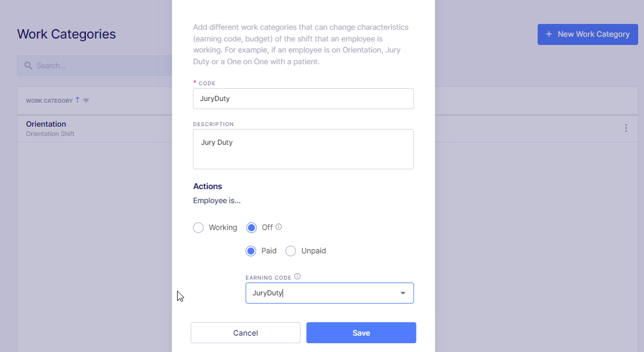Select the Unpaid radio button
The height and width of the screenshot is (352, 644).
(x=290, y=250)
